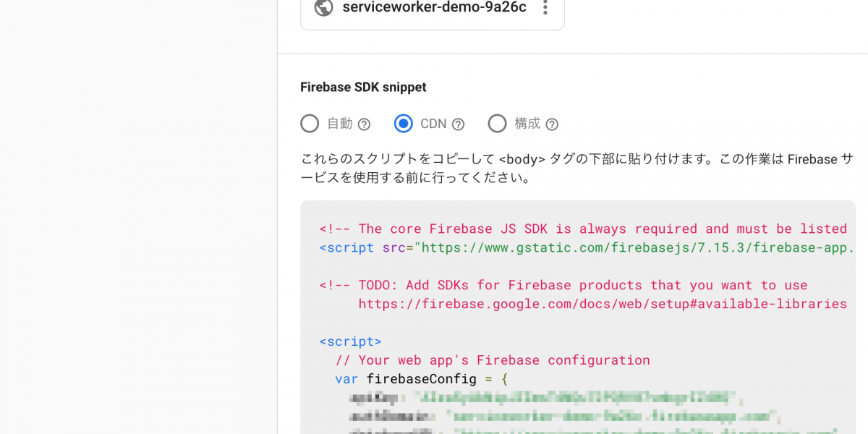The width and height of the screenshot is (868, 434).
Task: Click the help icon next to 構成
Action: click(552, 124)
